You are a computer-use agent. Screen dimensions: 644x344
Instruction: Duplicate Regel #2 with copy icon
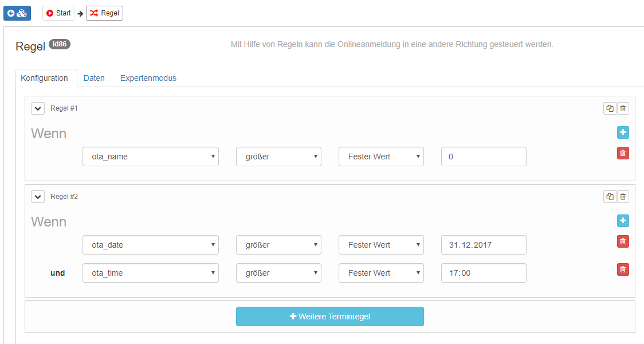[x=610, y=197]
